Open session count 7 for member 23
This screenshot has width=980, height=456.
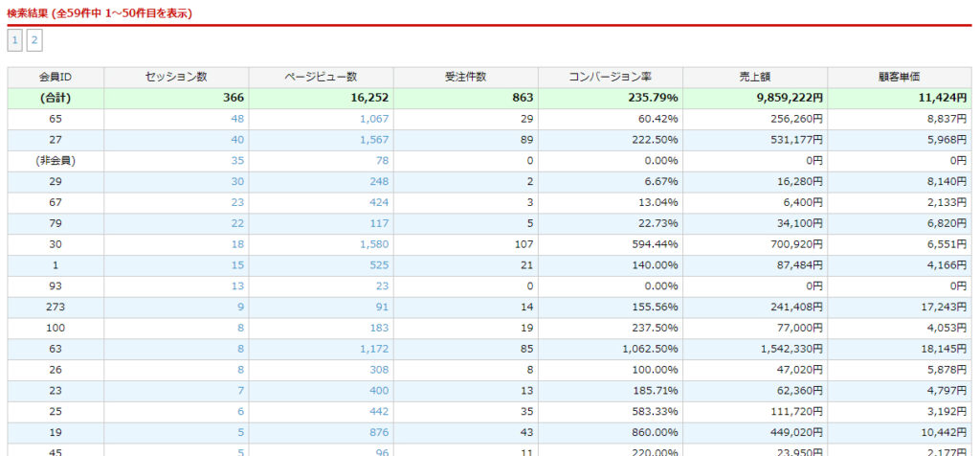(240, 391)
